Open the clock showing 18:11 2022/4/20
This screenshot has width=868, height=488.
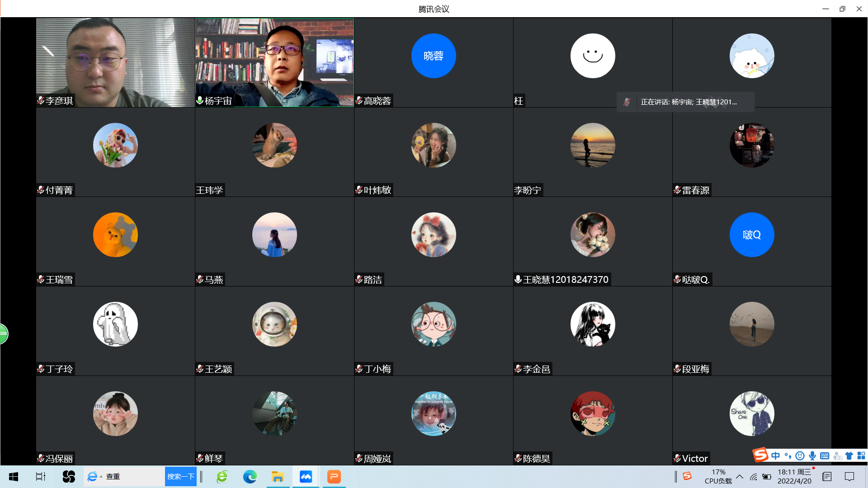click(x=795, y=477)
